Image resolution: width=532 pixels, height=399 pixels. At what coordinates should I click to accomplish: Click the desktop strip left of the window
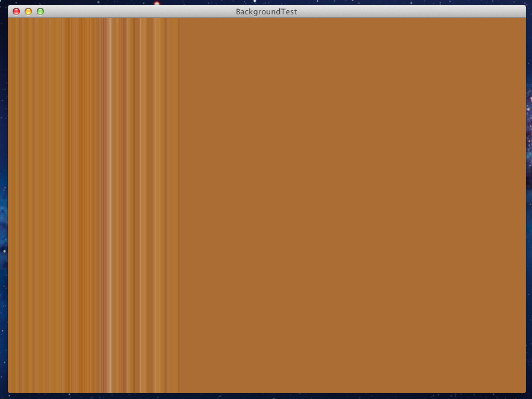4,181
